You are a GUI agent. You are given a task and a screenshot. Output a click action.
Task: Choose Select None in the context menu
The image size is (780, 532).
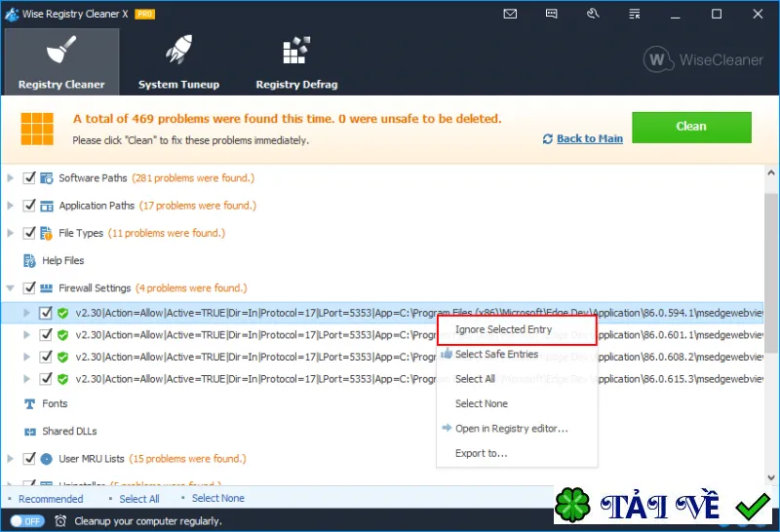(517, 403)
